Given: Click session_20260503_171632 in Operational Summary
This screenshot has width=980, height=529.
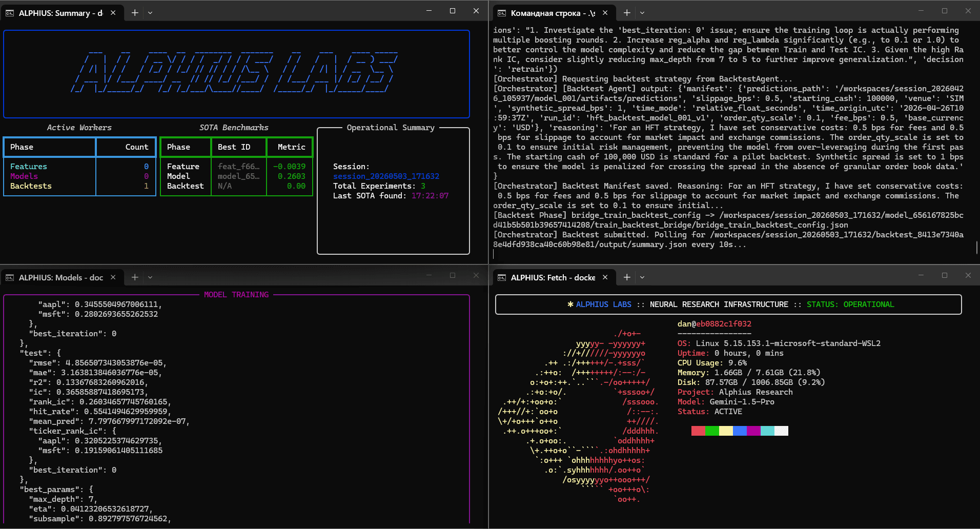Looking at the screenshot, I should (x=386, y=176).
